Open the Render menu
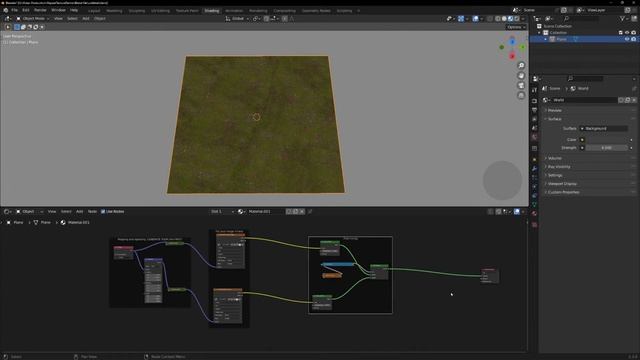 click(x=40, y=10)
